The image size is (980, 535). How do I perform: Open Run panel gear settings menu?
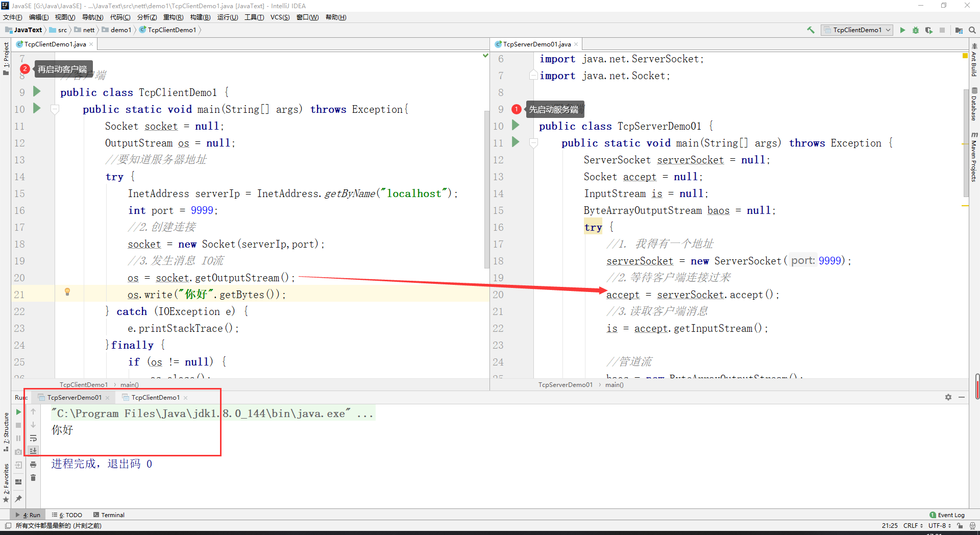click(x=948, y=397)
